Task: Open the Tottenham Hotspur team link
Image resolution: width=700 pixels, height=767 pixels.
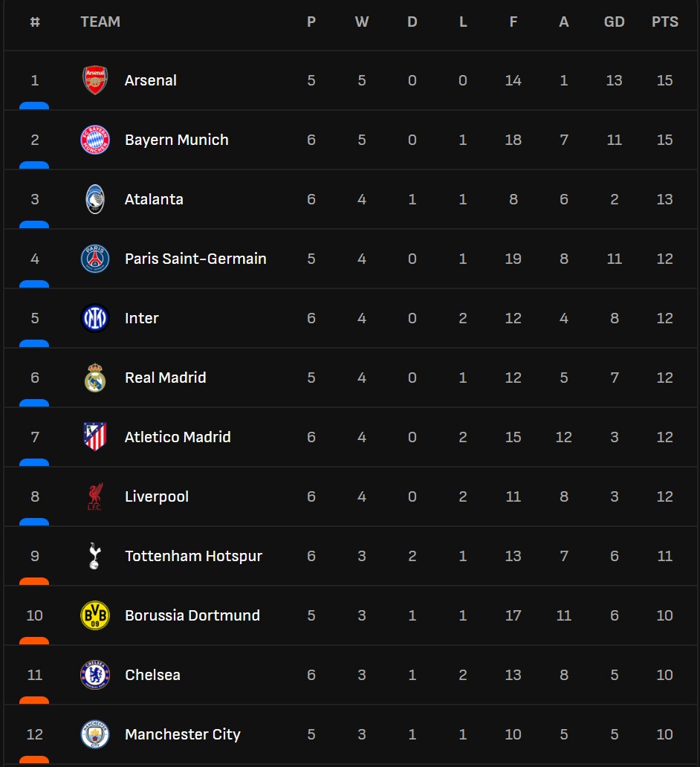Action: [x=193, y=556]
